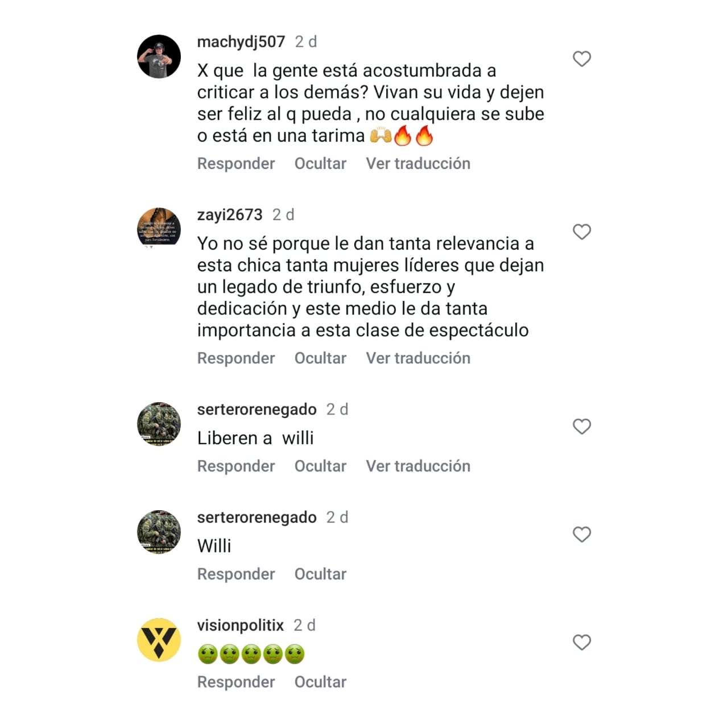
Task: Open the serterorenegado username above 'Liberen a willi'
Action: pos(257,409)
